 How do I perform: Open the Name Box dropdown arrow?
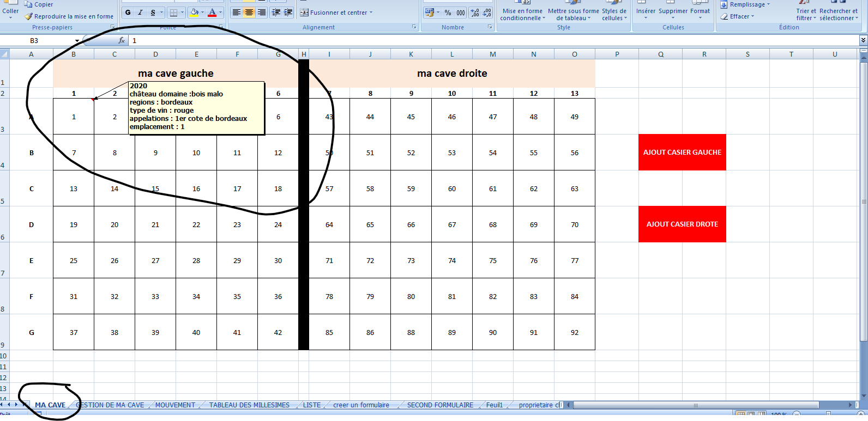pos(77,41)
